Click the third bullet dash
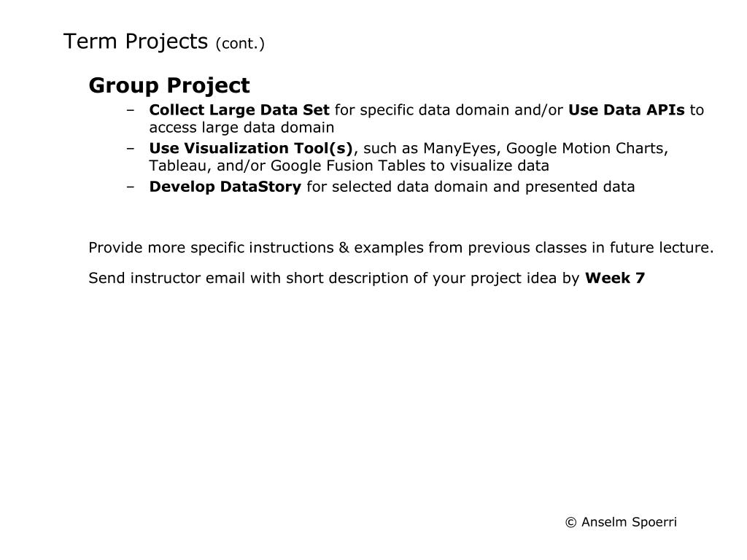This screenshot has height=560, width=747. point(131,187)
